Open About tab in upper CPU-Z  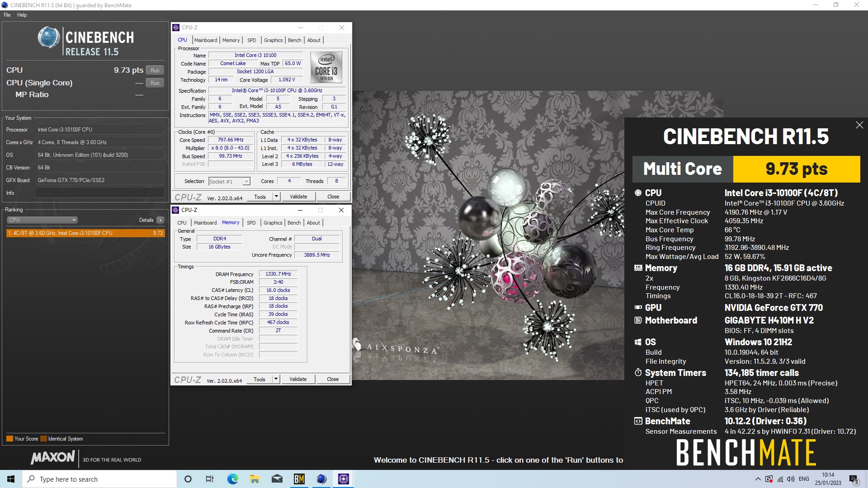tap(314, 40)
